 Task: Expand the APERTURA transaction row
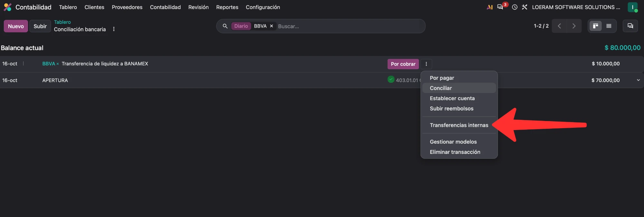point(638,80)
